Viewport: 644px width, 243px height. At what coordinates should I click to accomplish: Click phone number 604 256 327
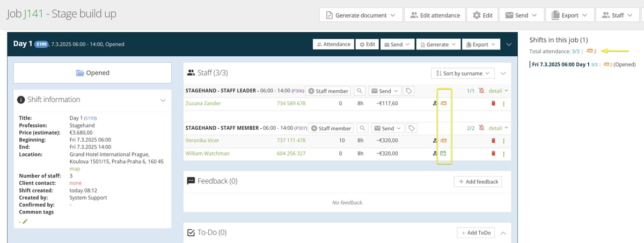291,153
